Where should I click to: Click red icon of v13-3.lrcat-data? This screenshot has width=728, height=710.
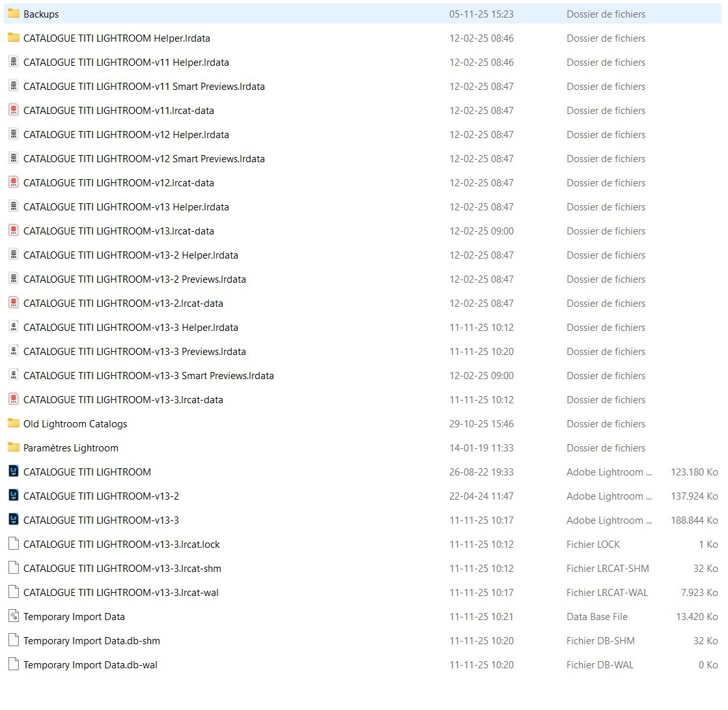(x=14, y=399)
